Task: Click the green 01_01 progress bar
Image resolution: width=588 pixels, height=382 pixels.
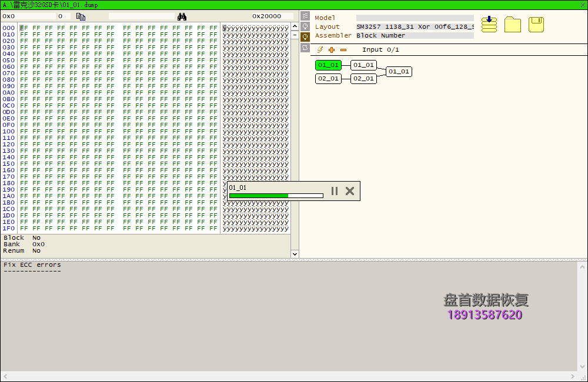Action: tap(276, 196)
